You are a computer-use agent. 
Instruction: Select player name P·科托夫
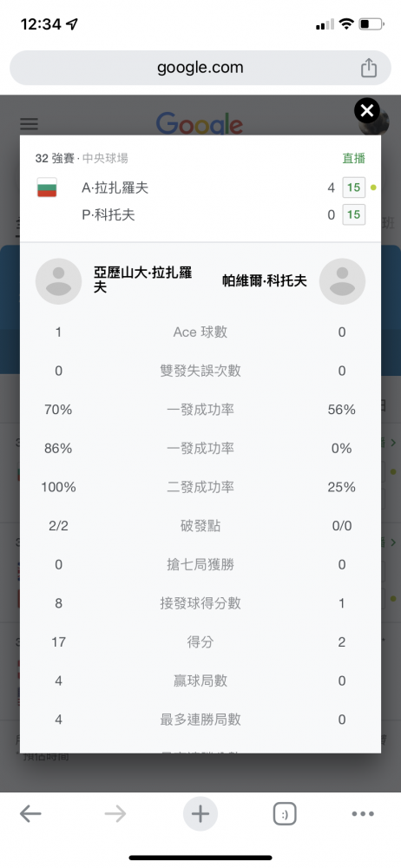tap(108, 214)
